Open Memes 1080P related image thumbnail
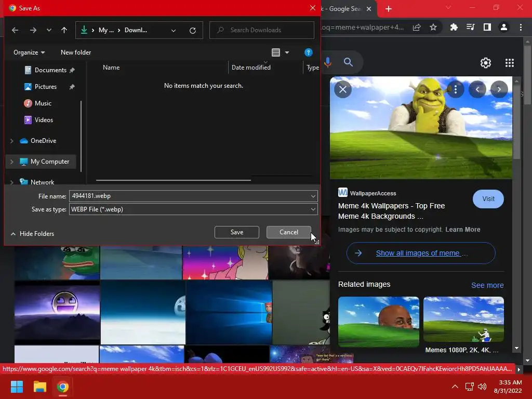 pos(463,320)
